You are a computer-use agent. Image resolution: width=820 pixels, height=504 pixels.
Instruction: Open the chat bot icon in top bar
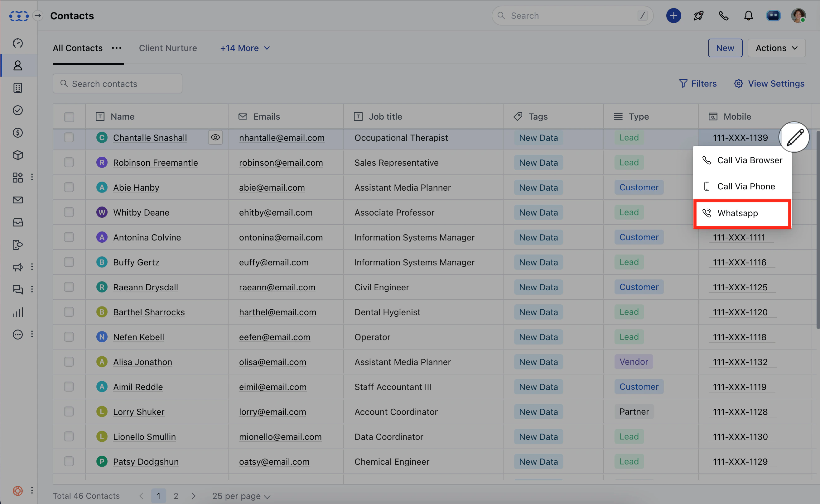pos(773,16)
